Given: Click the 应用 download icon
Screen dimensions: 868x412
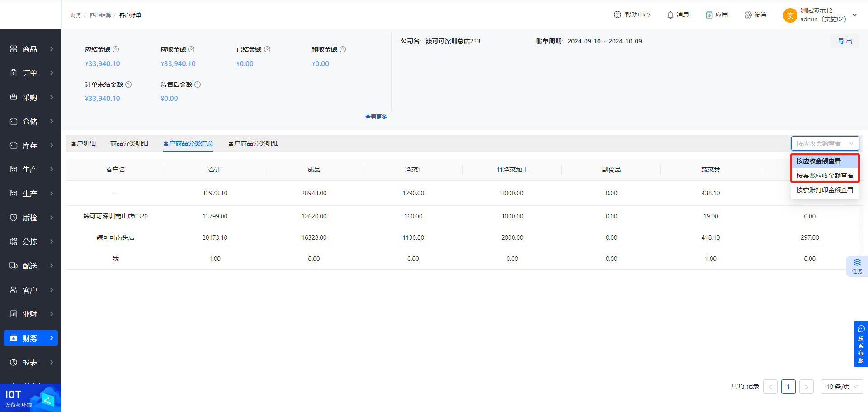Looking at the screenshot, I should click(709, 15).
